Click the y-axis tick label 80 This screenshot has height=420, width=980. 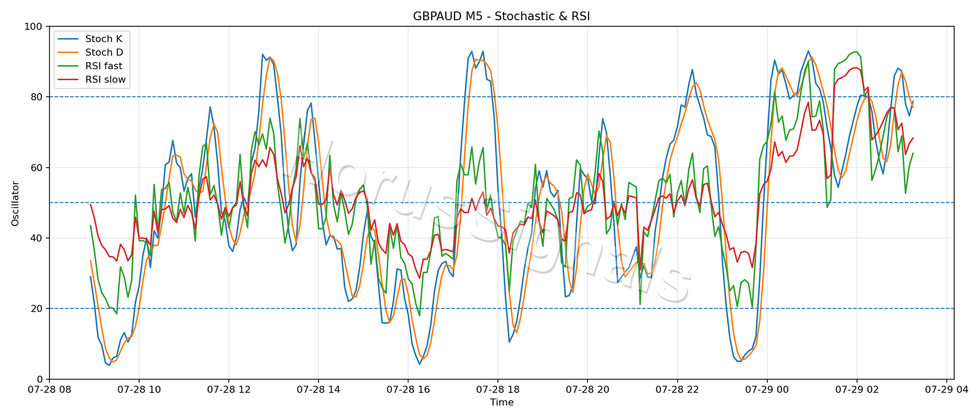click(x=37, y=97)
